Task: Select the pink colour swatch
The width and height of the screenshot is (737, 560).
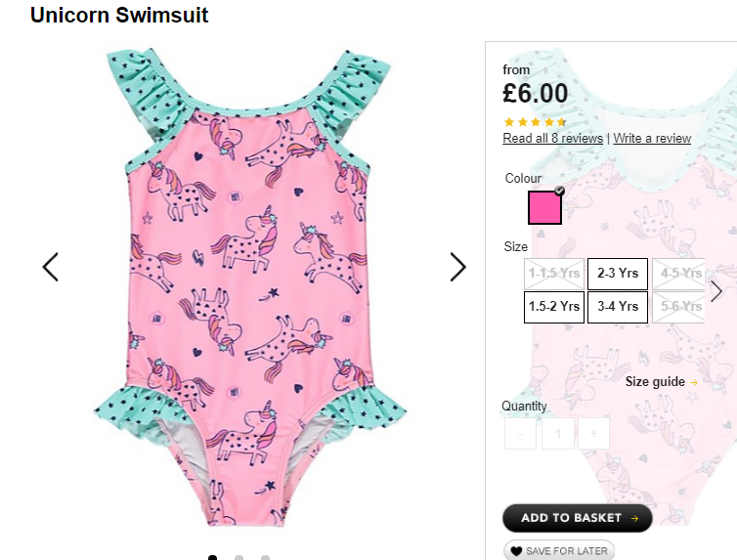Action: pos(544,207)
